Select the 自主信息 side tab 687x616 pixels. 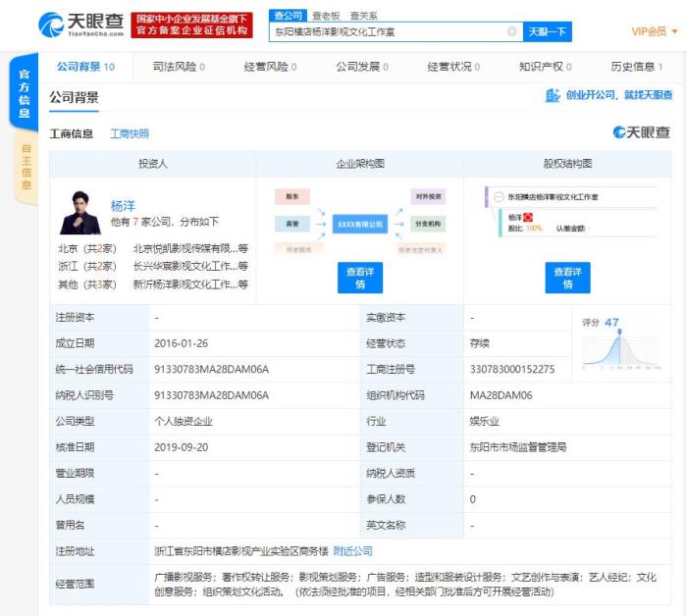pos(26,164)
